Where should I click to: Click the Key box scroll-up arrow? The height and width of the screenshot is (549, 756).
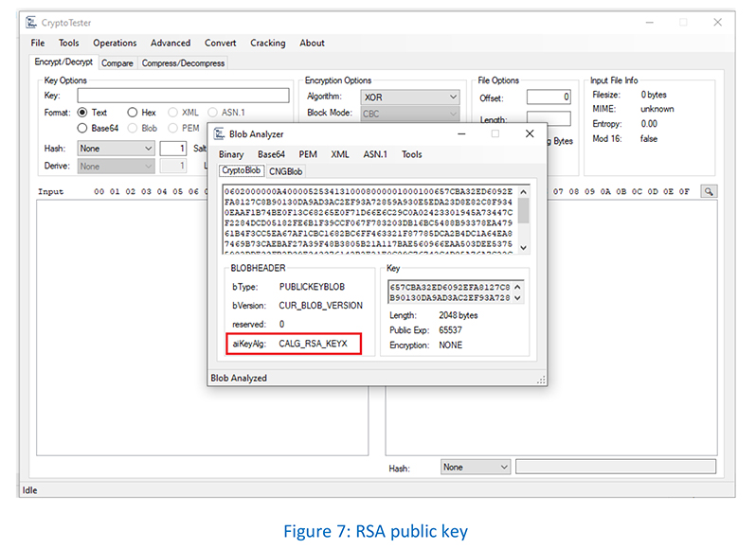tap(517, 287)
